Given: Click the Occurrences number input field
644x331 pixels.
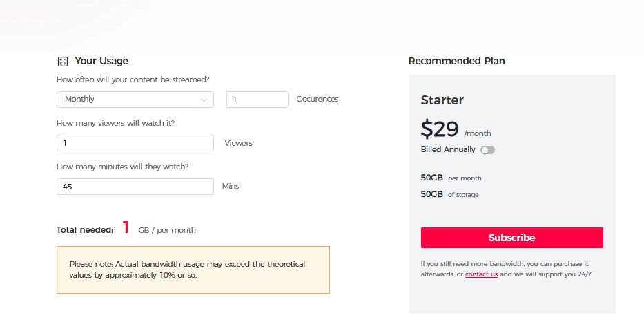Looking at the screenshot, I should pos(257,100).
